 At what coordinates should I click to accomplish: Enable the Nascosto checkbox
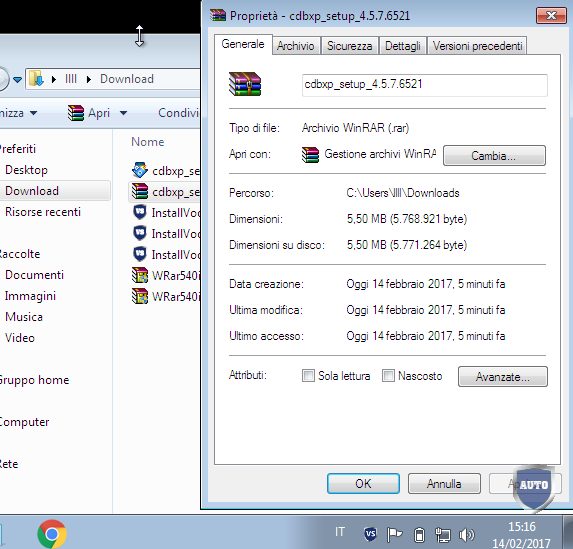coord(388,375)
